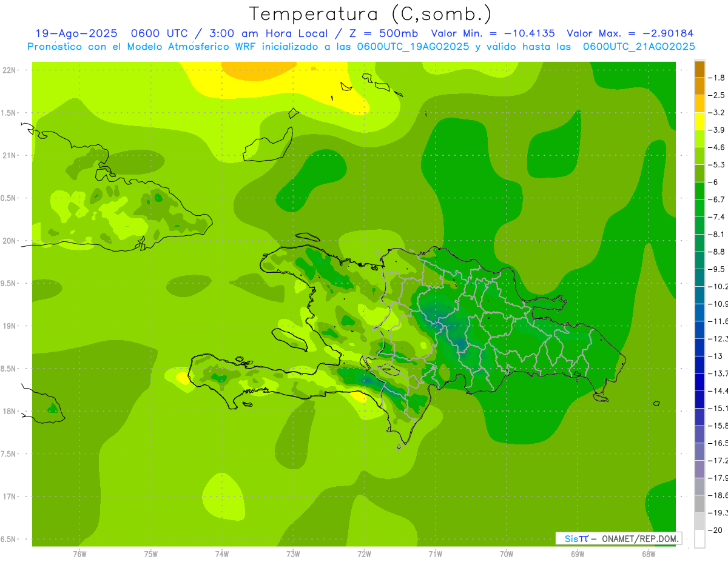
Task: Click the '-8.1' colorbar value
Action: pos(718,234)
